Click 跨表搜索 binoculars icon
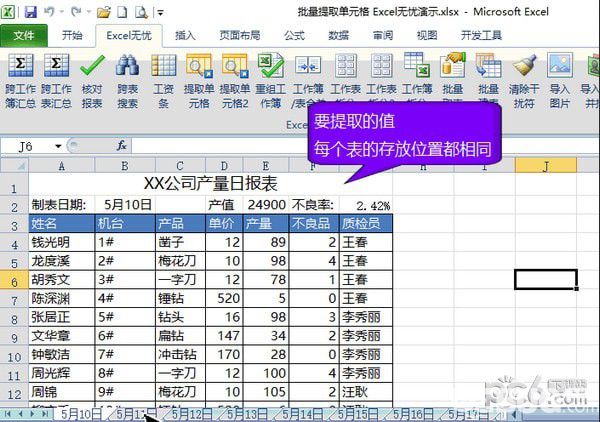Viewport: 600px width, 422px height. click(127, 65)
